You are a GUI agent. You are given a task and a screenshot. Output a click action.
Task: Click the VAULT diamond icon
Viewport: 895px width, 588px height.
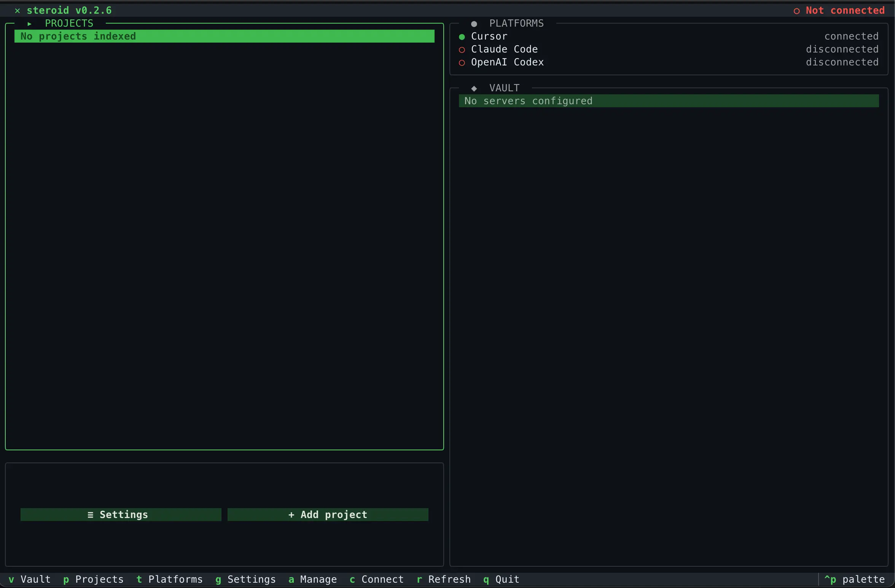[x=474, y=89]
